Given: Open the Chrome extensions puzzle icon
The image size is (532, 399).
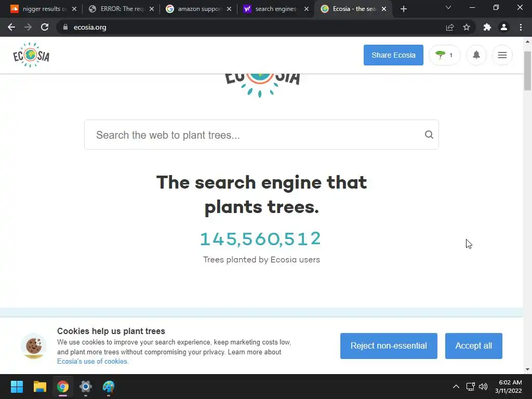Looking at the screenshot, I should click(x=487, y=27).
